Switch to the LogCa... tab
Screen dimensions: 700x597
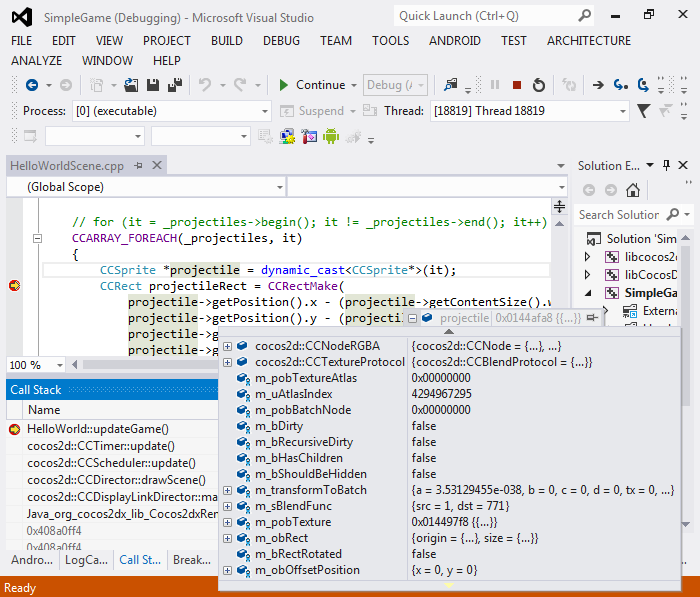(86, 560)
